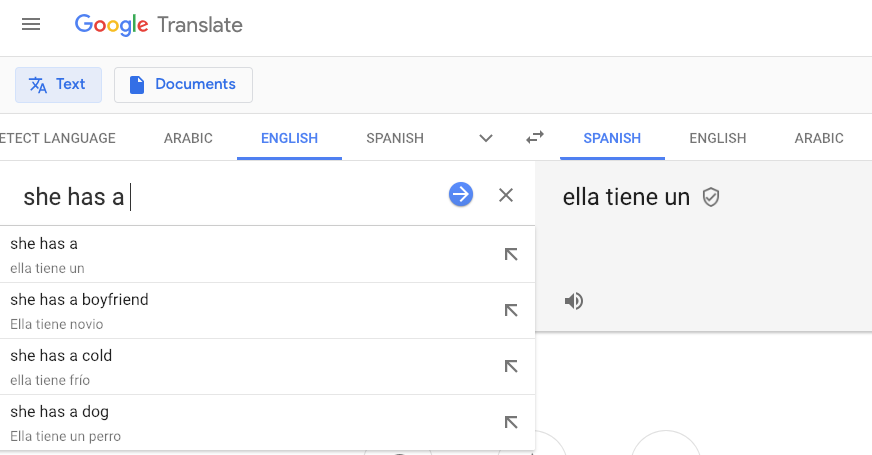Choose Arabic as target language
Screen dimensions: 872x455
tap(819, 138)
